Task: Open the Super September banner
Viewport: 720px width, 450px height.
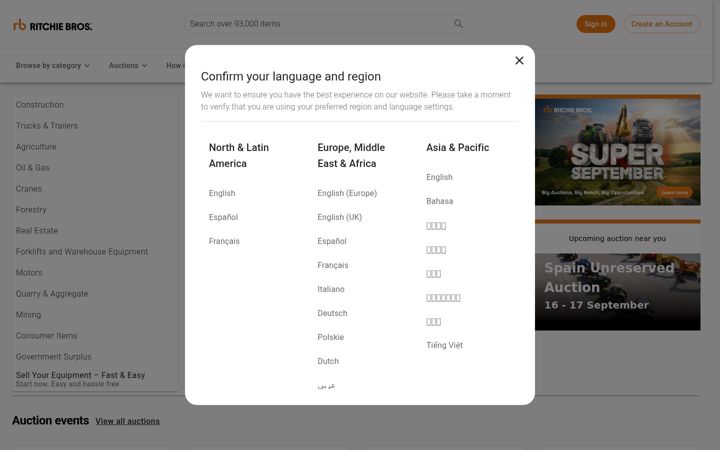Action: tap(618, 150)
